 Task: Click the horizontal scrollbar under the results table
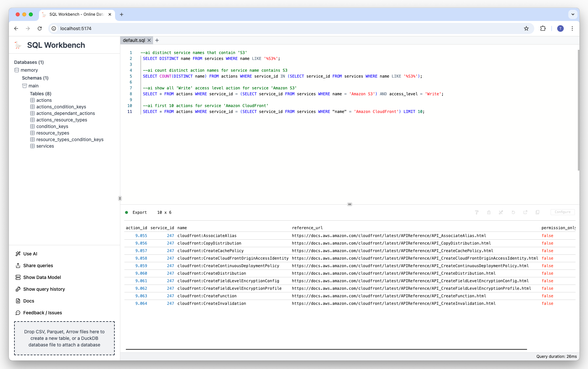pyautogui.click(x=326, y=349)
